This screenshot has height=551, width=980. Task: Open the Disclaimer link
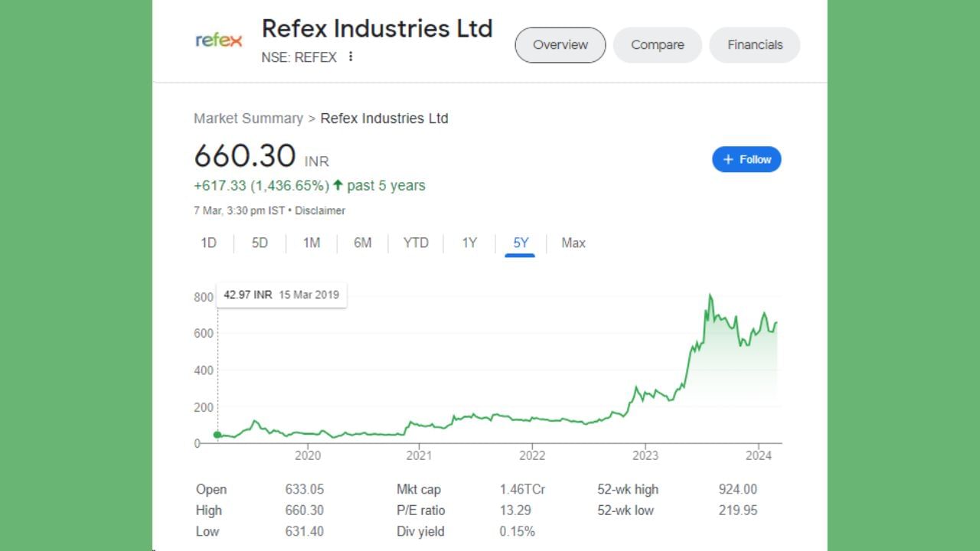click(320, 210)
